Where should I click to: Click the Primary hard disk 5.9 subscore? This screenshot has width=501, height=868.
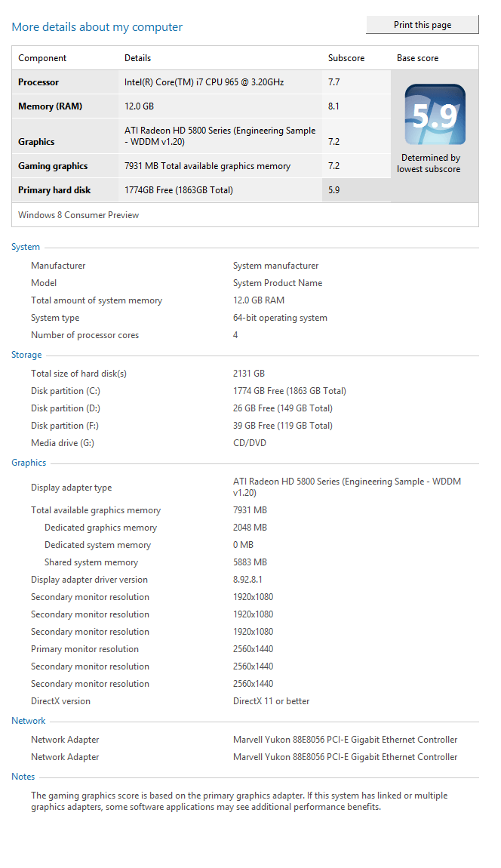click(x=333, y=190)
